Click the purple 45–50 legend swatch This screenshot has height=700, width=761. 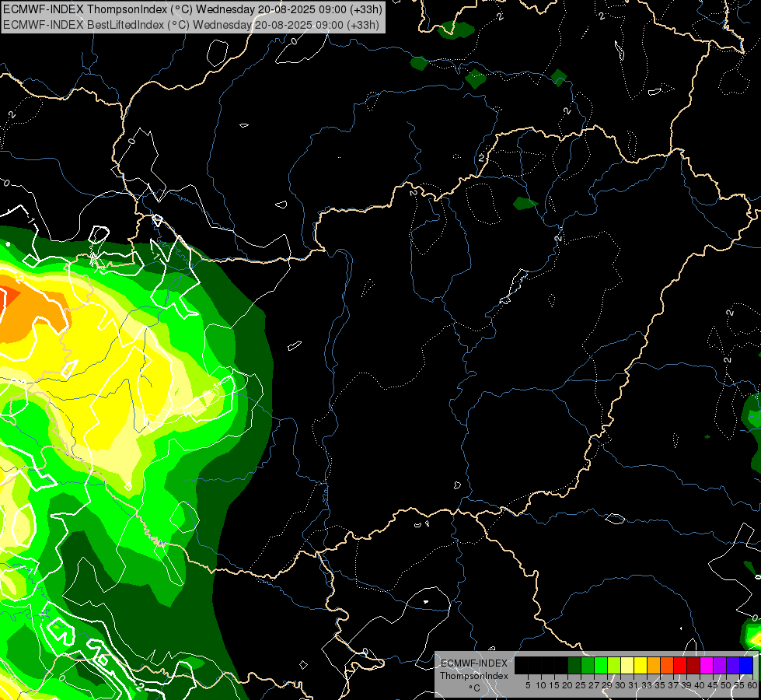click(721, 666)
